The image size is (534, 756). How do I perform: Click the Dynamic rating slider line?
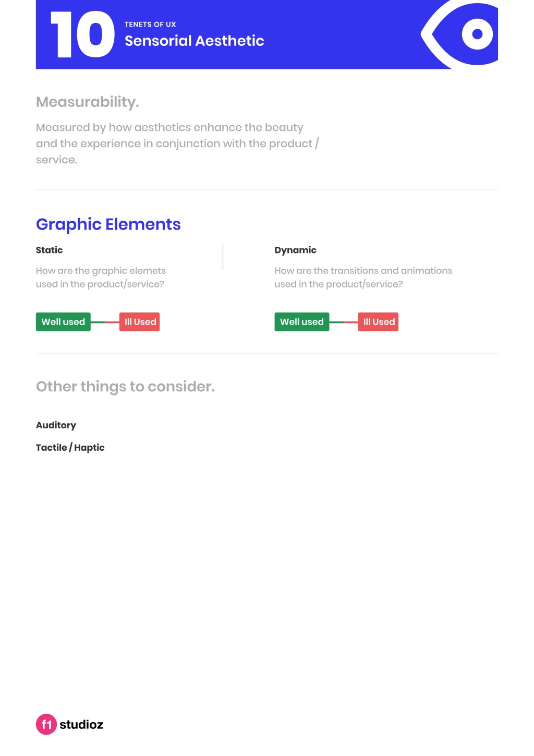click(x=344, y=322)
